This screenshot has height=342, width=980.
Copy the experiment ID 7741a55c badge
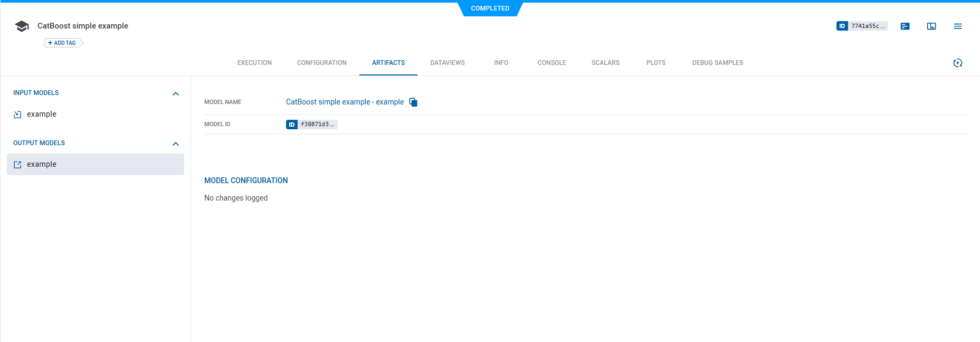pyautogui.click(x=862, y=26)
